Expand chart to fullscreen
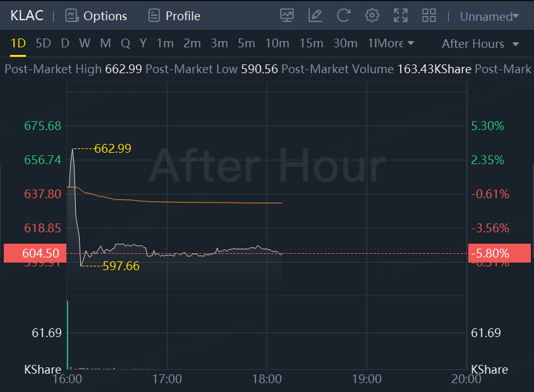 click(401, 16)
